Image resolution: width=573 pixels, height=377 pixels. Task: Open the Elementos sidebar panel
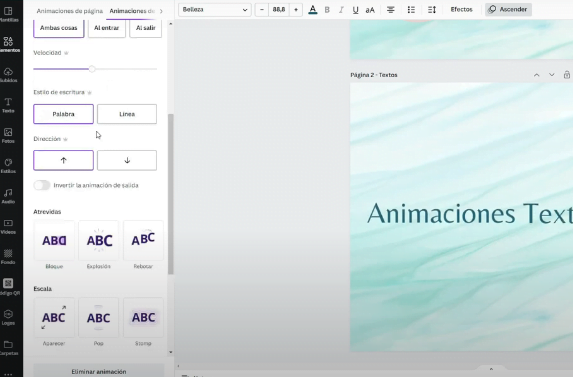(x=8, y=44)
